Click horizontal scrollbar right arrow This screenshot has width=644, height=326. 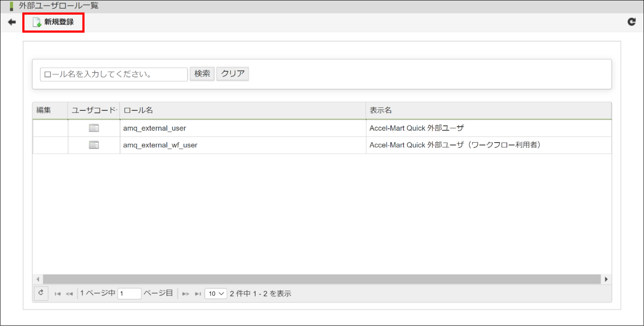point(606,279)
